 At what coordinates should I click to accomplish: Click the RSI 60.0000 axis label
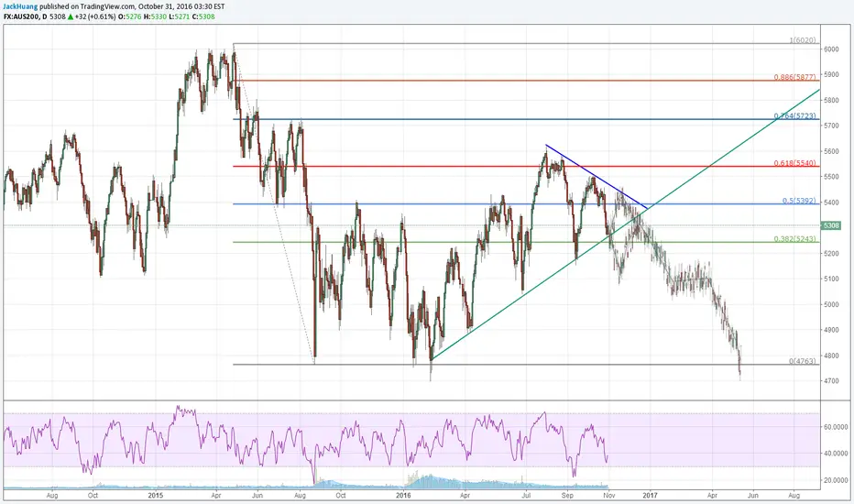(x=836, y=427)
